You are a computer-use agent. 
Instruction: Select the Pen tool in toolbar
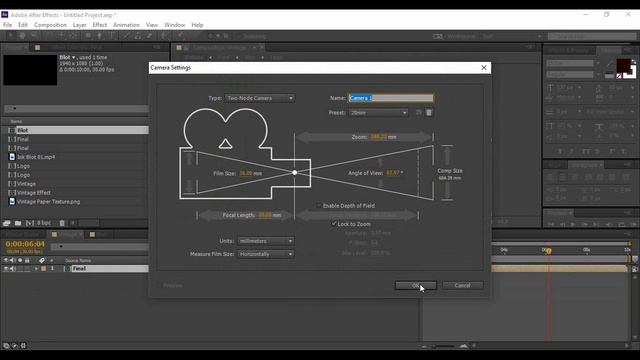click(x=99, y=36)
